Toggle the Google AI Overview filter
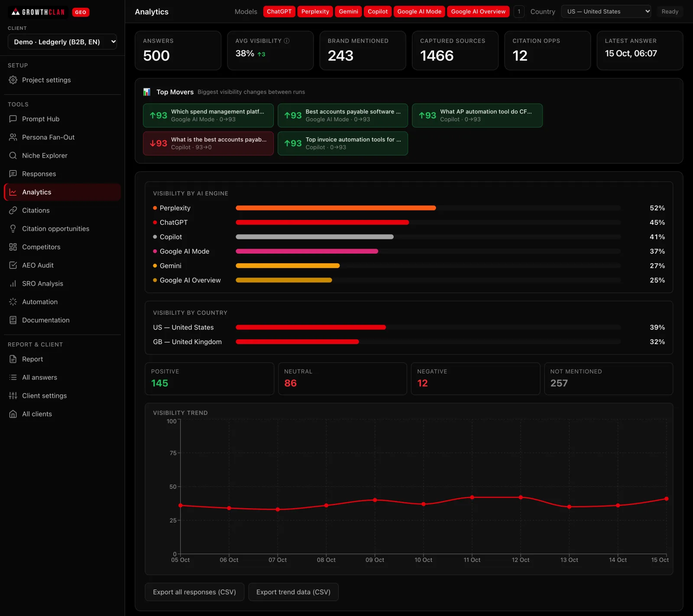This screenshot has width=693, height=616. point(478,12)
